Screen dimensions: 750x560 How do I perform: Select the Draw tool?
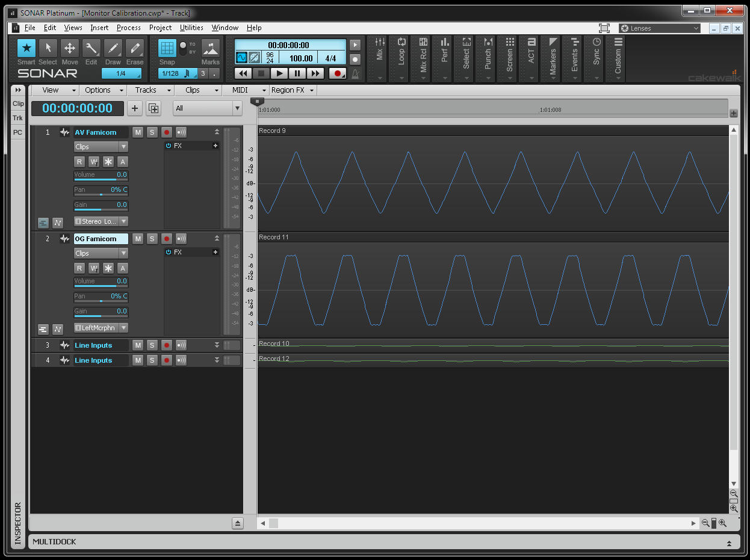113,49
